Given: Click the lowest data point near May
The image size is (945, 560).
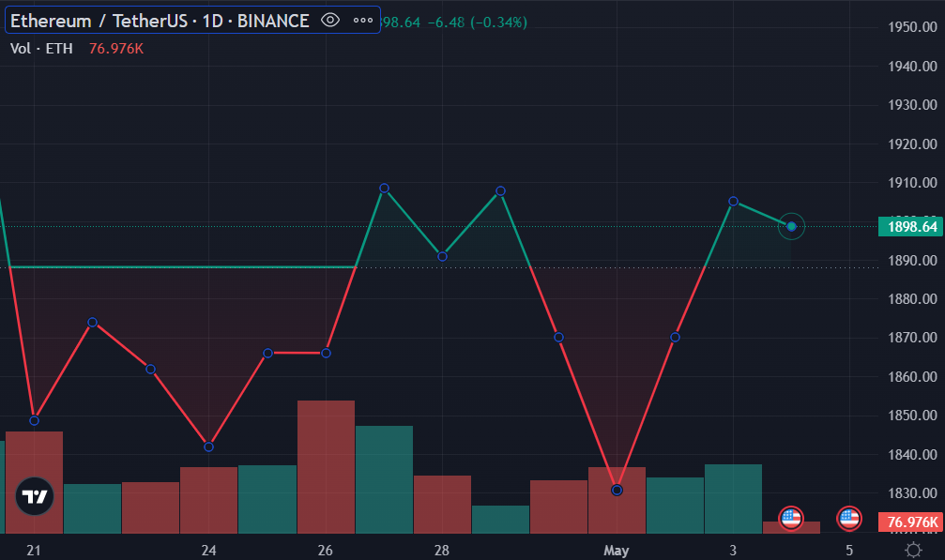Looking at the screenshot, I should coord(617,490).
